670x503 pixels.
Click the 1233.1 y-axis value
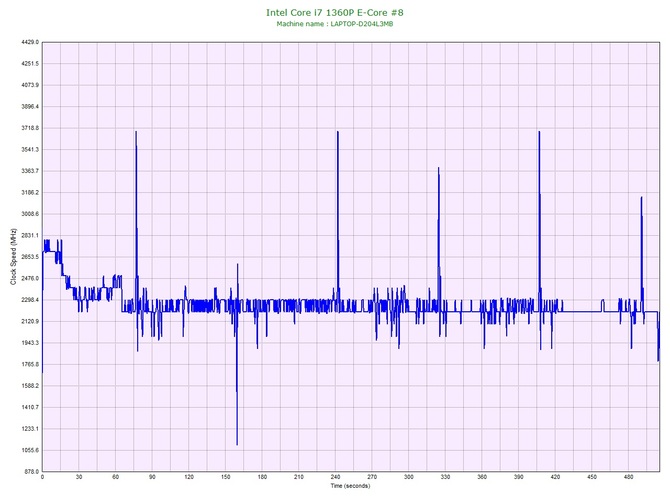[x=30, y=429]
